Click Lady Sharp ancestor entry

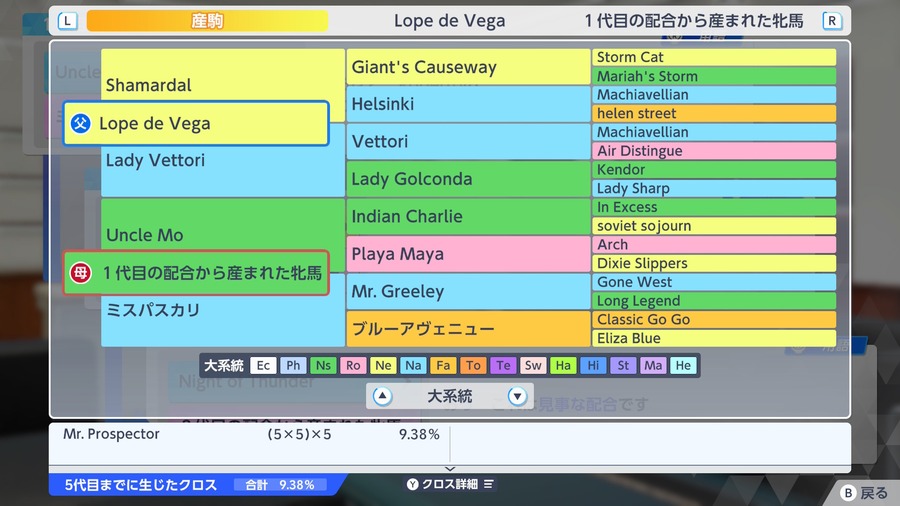click(714, 189)
